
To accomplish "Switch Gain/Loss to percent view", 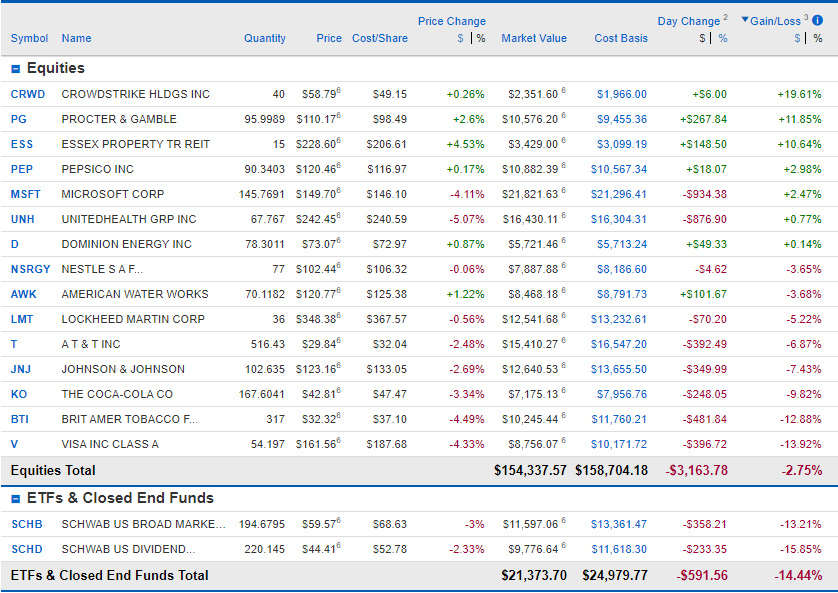I will 818,38.
